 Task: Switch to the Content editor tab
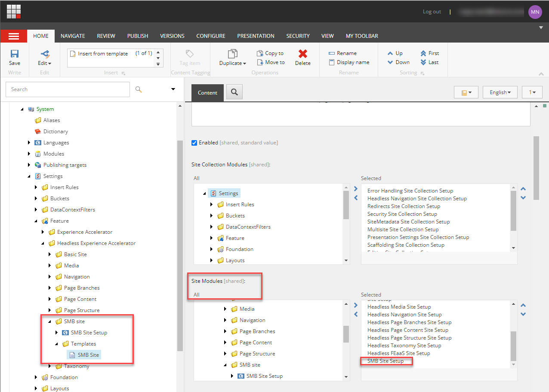click(x=207, y=93)
